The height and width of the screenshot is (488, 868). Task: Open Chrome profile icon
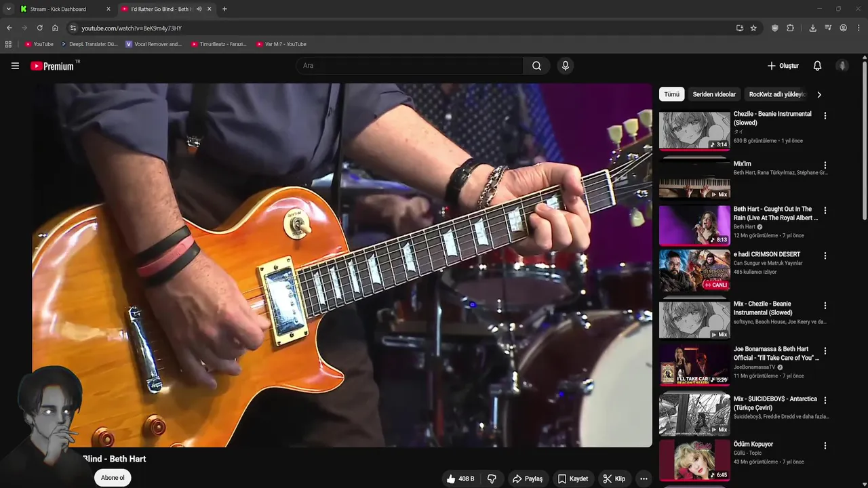tap(843, 28)
